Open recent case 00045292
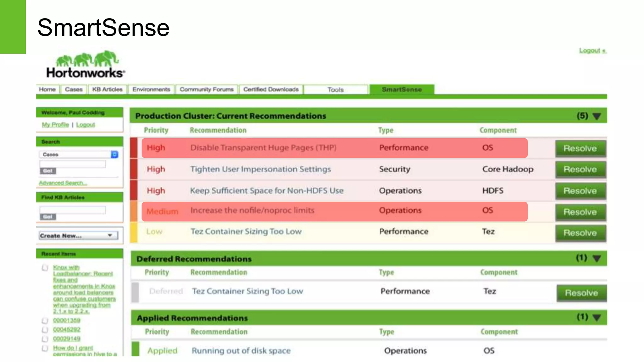 (x=67, y=329)
